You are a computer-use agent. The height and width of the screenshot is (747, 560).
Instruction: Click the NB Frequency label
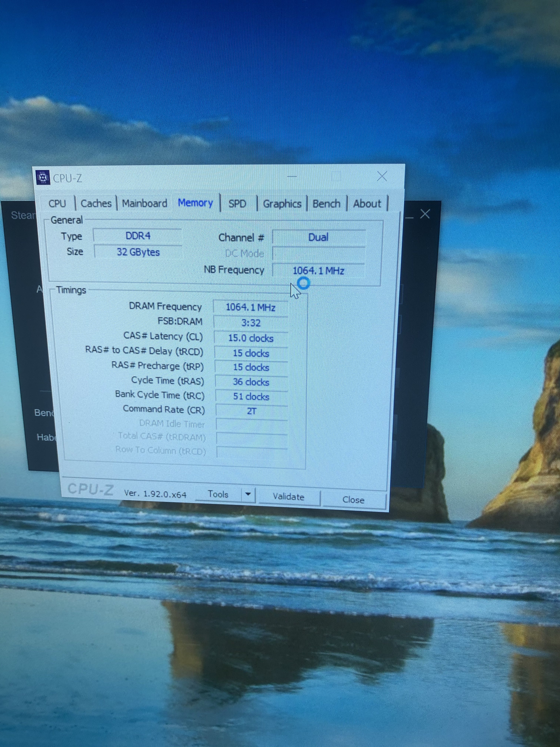coord(234,270)
